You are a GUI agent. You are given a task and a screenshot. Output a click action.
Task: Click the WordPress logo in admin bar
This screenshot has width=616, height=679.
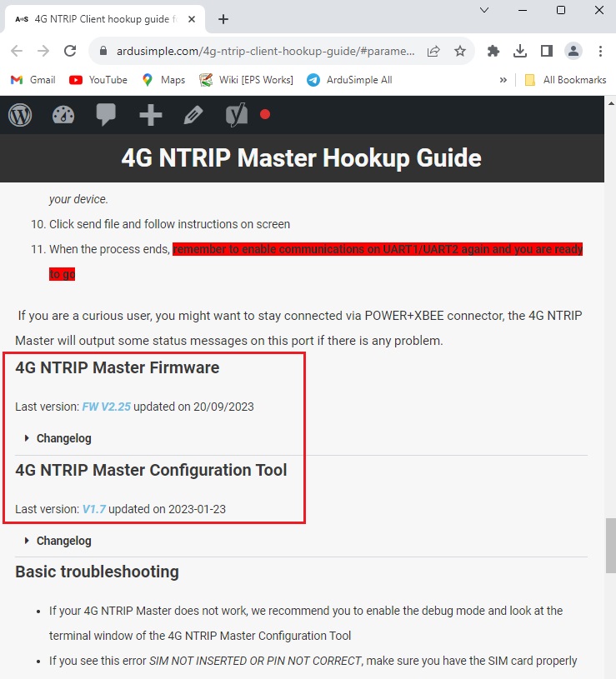click(20, 115)
